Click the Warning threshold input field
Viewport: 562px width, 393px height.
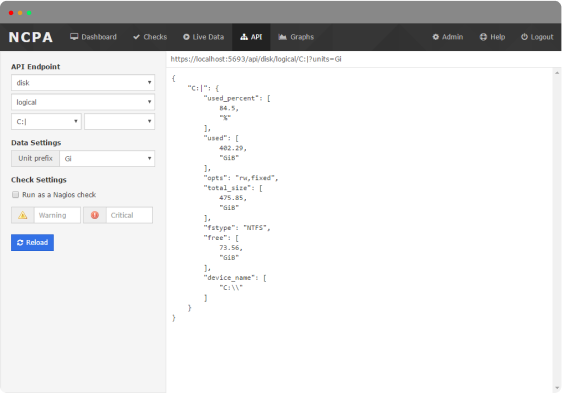pos(57,215)
